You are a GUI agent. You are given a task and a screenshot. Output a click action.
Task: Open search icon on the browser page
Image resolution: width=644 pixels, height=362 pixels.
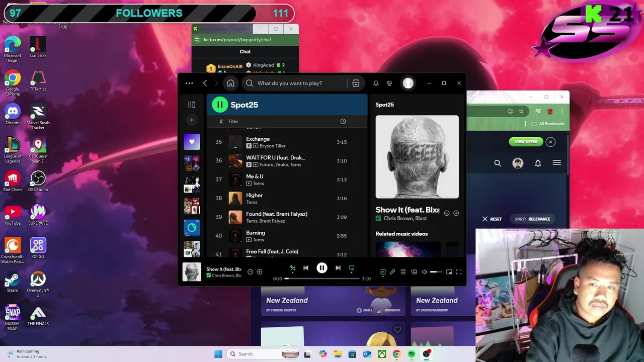pos(498,163)
